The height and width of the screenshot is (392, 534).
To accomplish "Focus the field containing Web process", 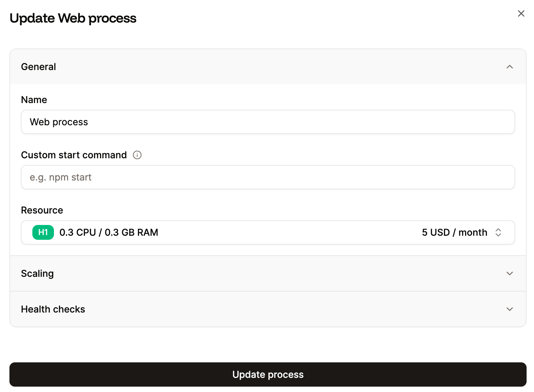I will click(x=267, y=122).
